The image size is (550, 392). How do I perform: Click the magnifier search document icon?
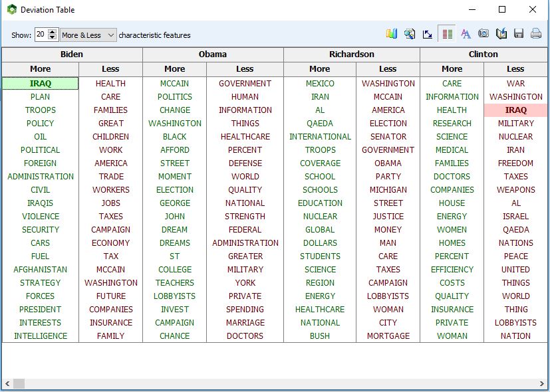pos(410,34)
